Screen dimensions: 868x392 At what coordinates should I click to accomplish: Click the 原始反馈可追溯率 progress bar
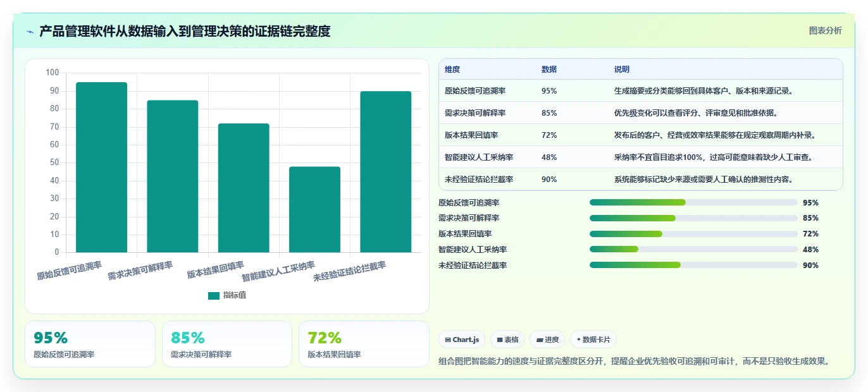pyautogui.click(x=693, y=202)
